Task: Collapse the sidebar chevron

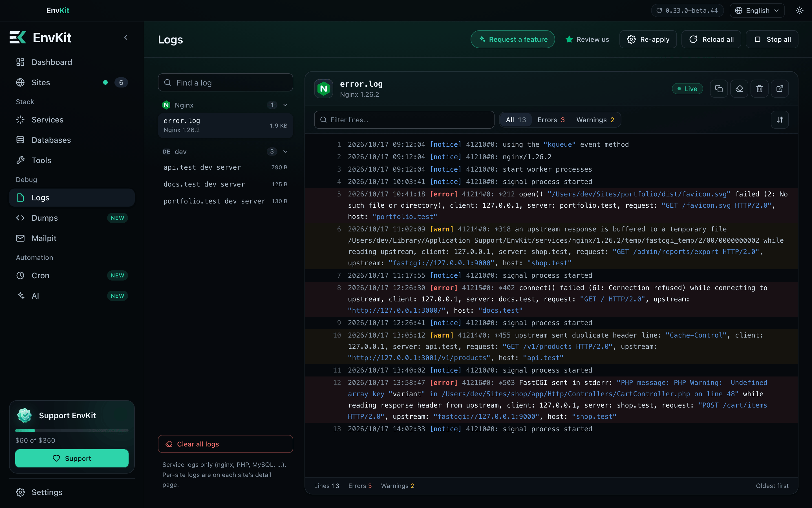Action: pos(126,37)
